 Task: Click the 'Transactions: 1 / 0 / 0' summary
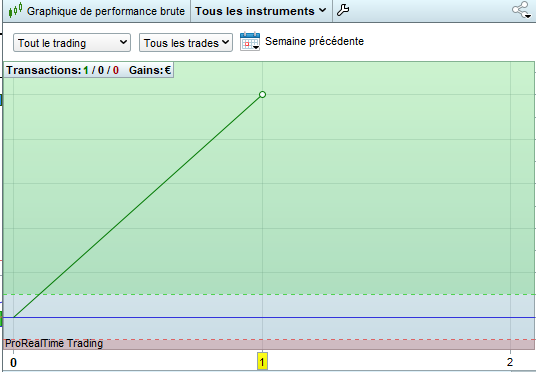[x=63, y=70]
